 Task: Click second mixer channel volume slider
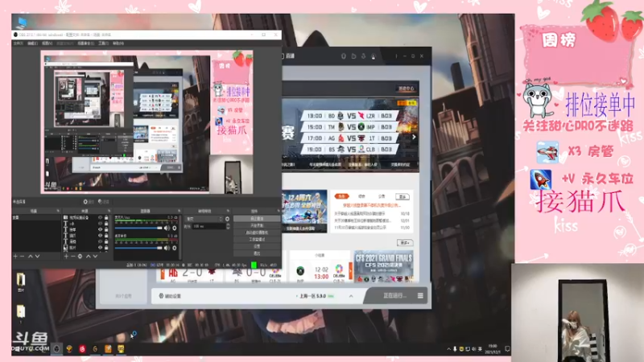click(138, 248)
